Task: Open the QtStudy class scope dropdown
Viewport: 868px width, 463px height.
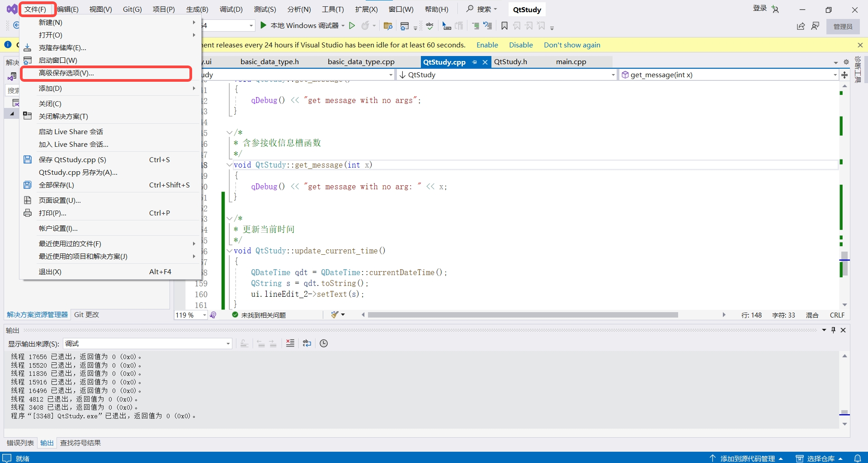Action: 506,75
